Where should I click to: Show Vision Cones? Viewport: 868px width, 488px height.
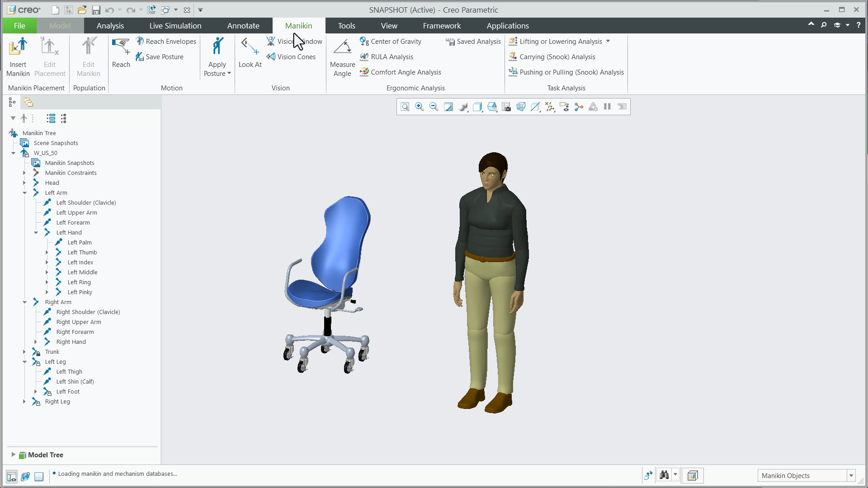pyautogui.click(x=291, y=57)
